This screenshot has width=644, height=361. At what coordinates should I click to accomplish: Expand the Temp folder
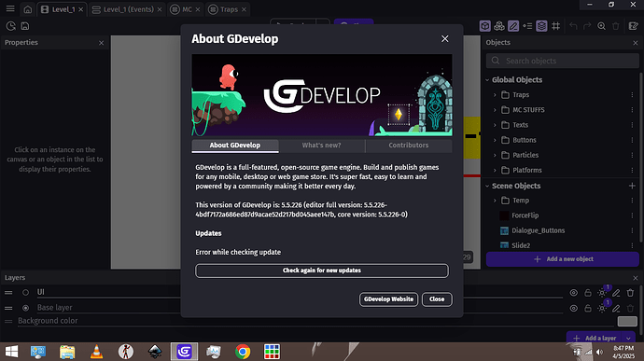coord(495,201)
